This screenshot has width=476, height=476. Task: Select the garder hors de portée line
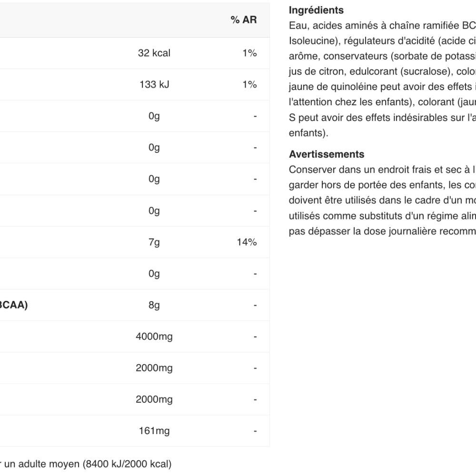click(x=382, y=185)
